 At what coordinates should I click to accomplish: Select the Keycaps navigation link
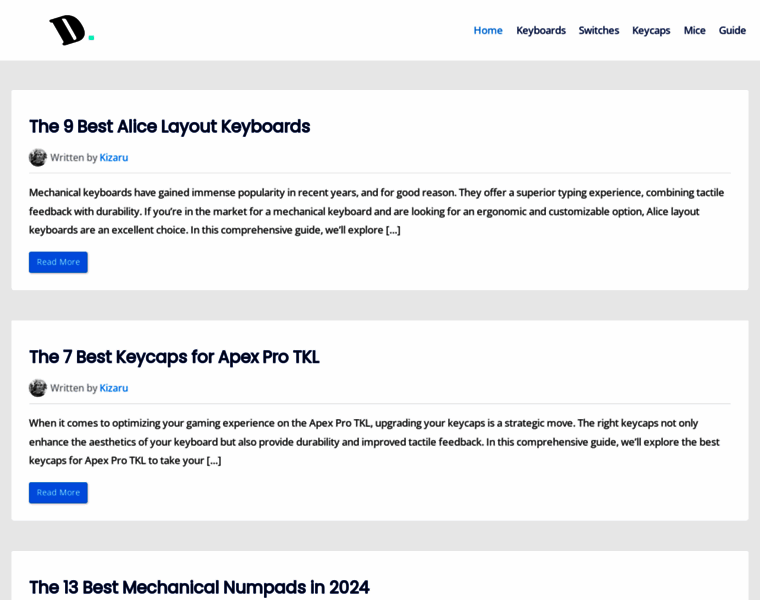point(651,31)
